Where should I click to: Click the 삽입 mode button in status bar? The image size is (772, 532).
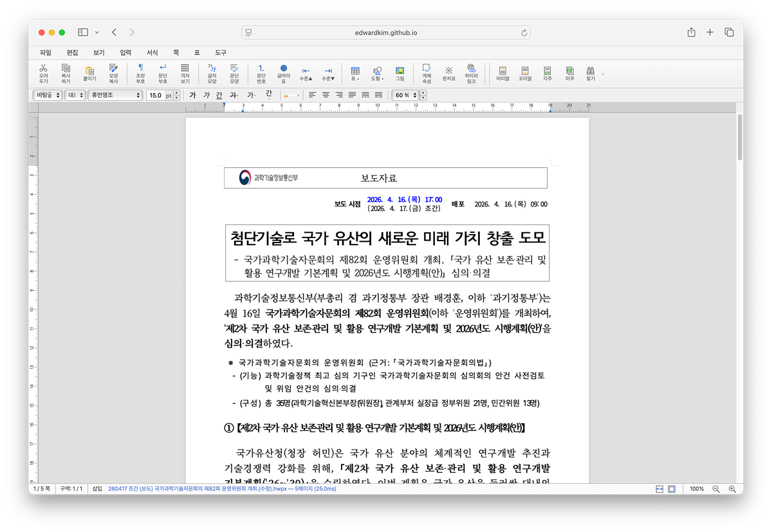[x=98, y=489]
